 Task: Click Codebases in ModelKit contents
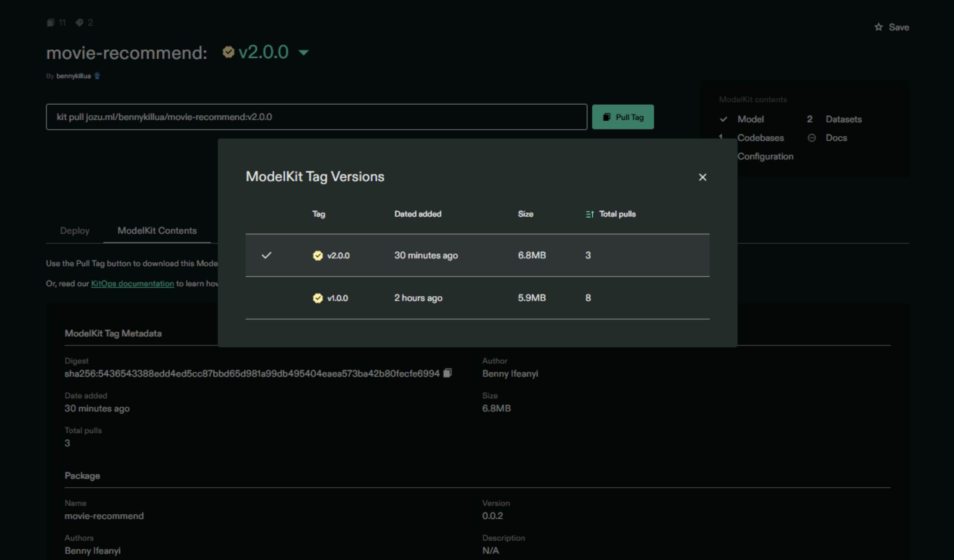(760, 138)
